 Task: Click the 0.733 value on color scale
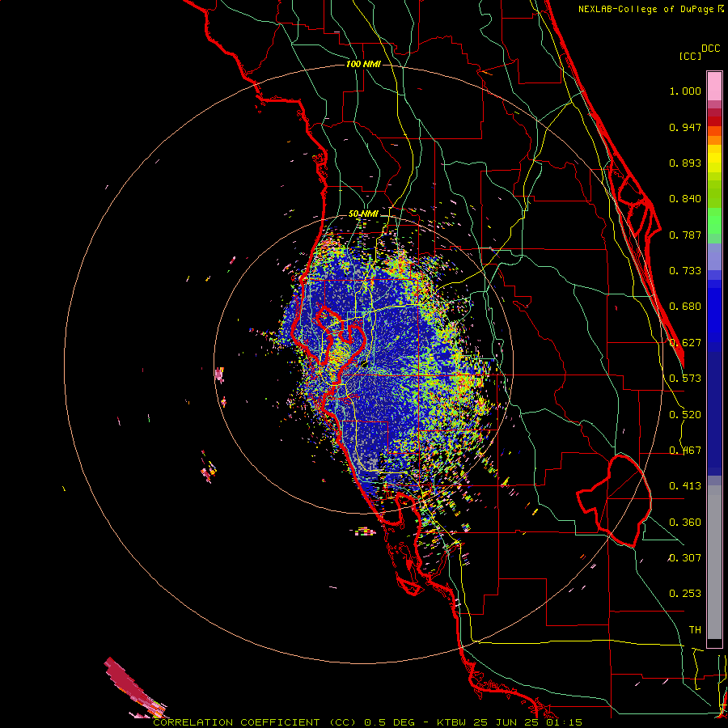[x=685, y=271]
